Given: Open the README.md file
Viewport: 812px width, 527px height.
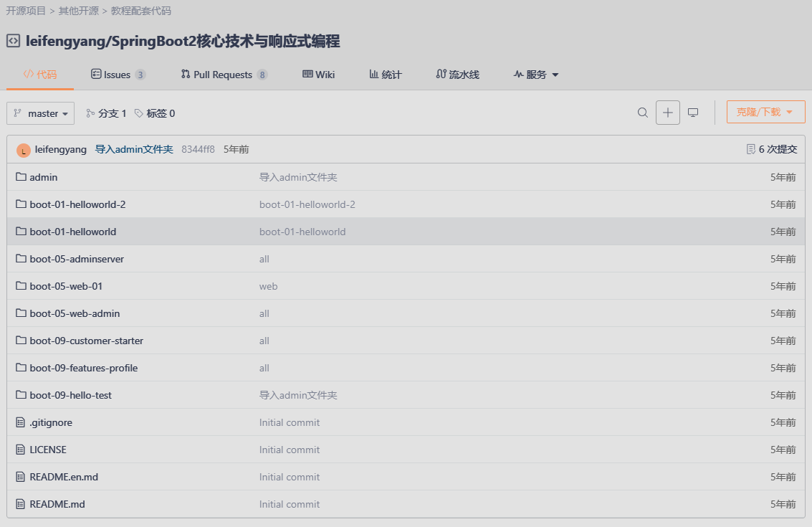Looking at the screenshot, I should 57,504.
